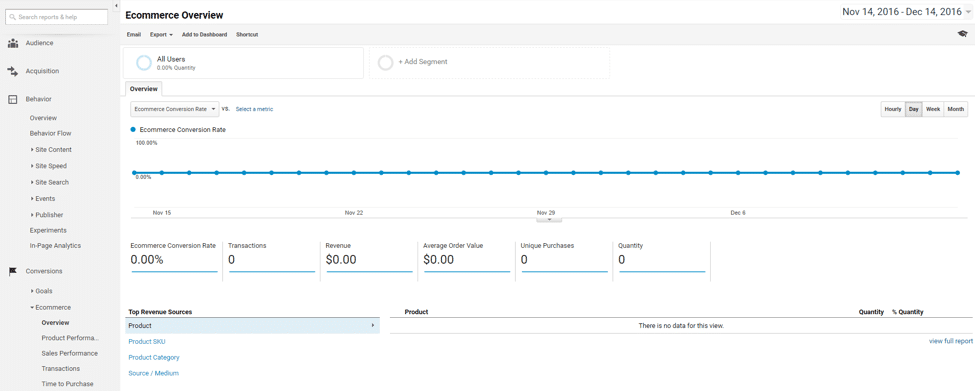Open Sales Performance report
The height and width of the screenshot is (391, 975).
(70, 354)
